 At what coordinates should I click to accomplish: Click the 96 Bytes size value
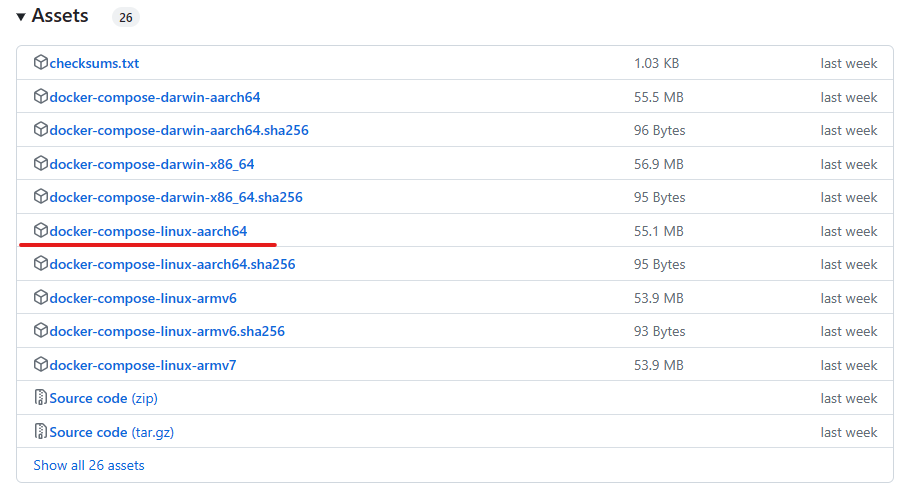point(660,130)
